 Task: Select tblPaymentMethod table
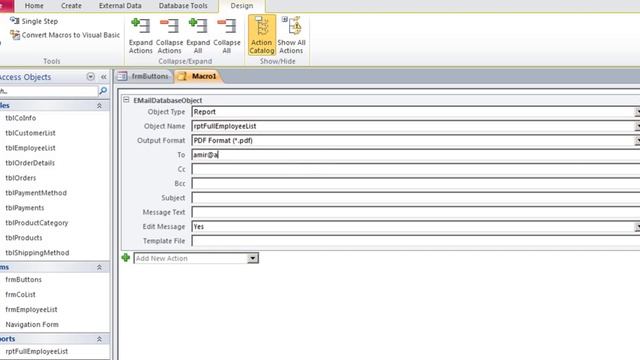(x=36, y=193)
